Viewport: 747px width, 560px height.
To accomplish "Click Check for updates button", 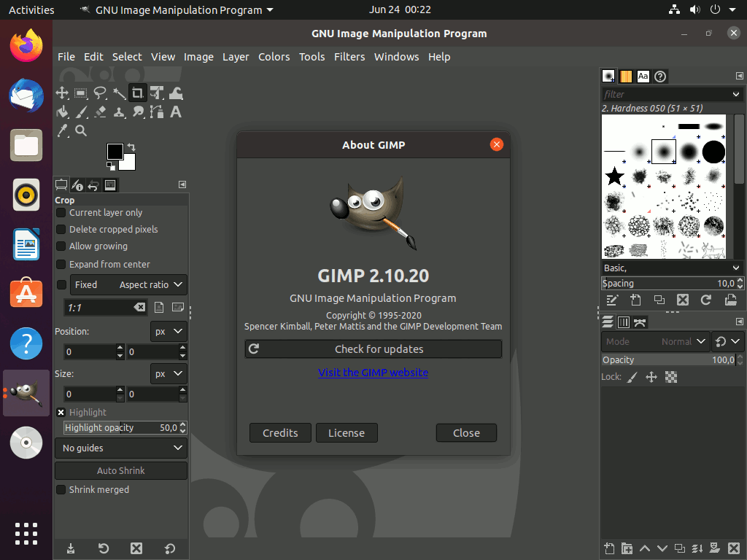I will [373, 349].
